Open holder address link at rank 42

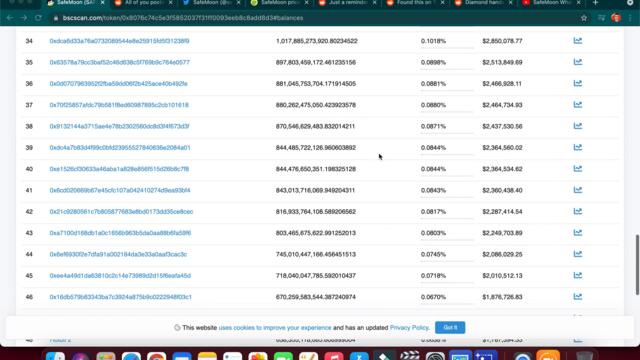(x=121, y=211)
